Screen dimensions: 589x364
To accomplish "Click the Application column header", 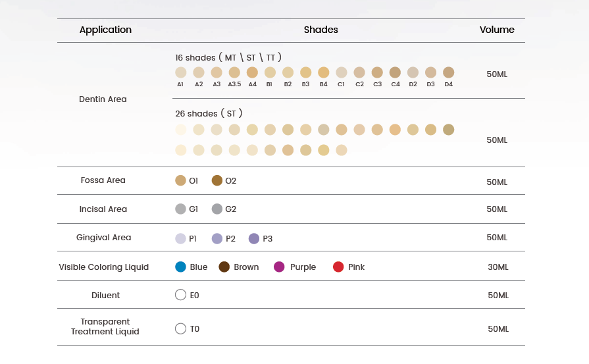I will point(105,30).
